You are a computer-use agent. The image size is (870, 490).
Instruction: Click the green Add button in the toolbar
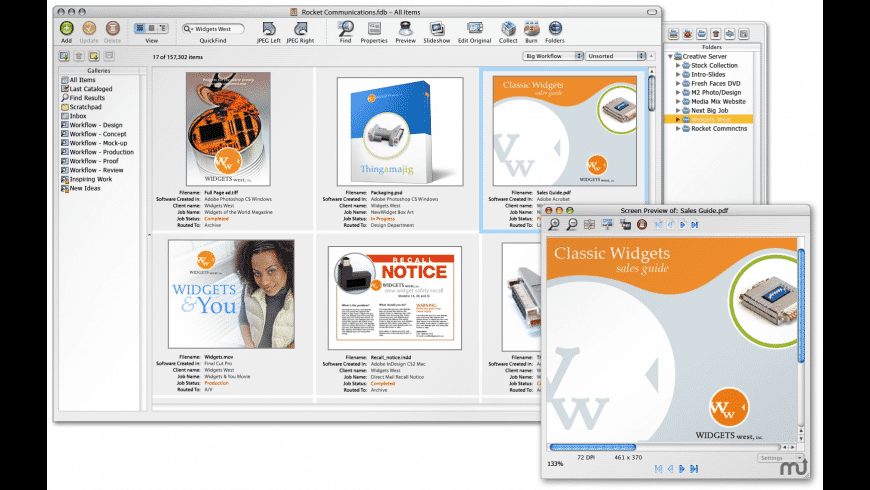[x=67, y=28]
